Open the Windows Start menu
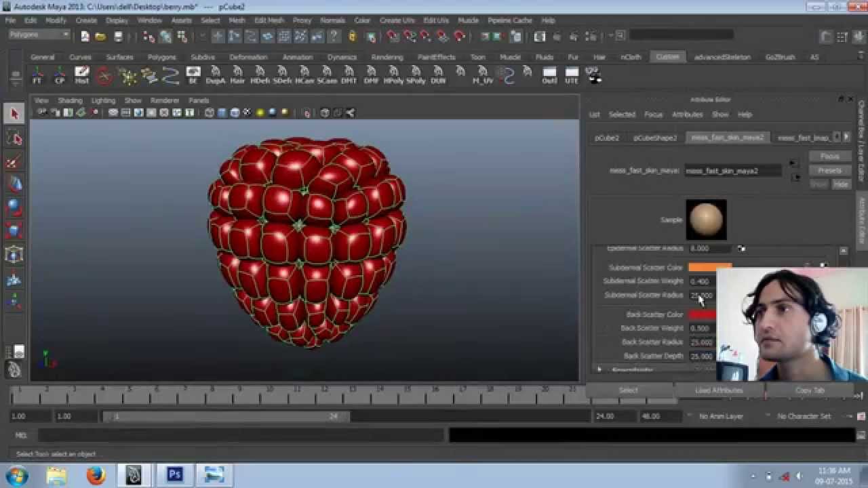 click(16, 474)
